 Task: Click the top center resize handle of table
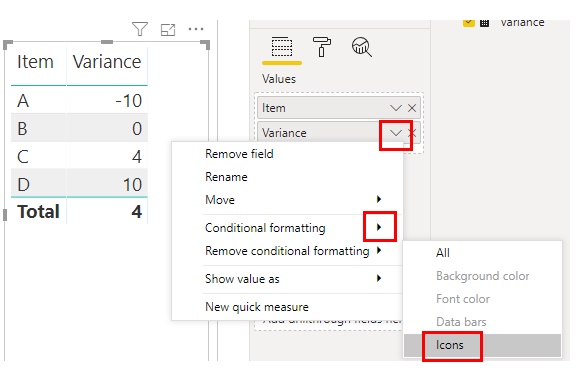point(107,42)
